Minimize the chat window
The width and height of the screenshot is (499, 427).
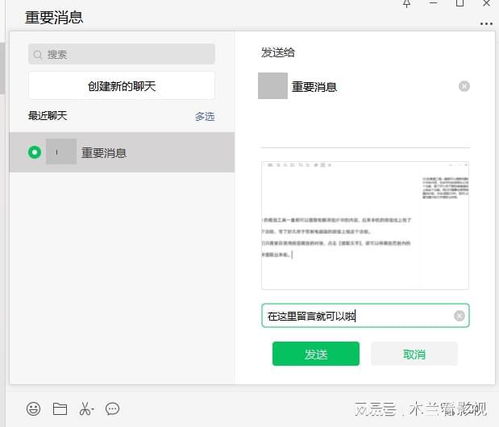pyautogui.click(x=433, y=3)
